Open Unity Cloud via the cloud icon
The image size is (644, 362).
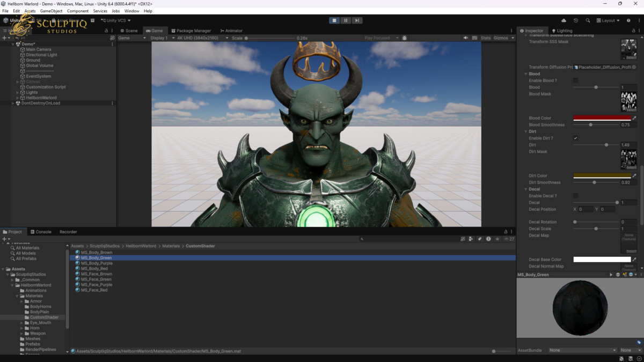(x=563, y=20)
